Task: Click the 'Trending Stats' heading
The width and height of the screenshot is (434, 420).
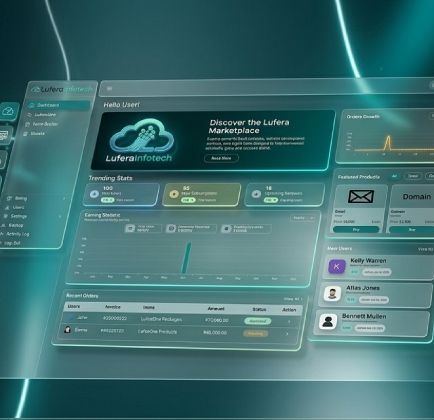Action: 110,178
